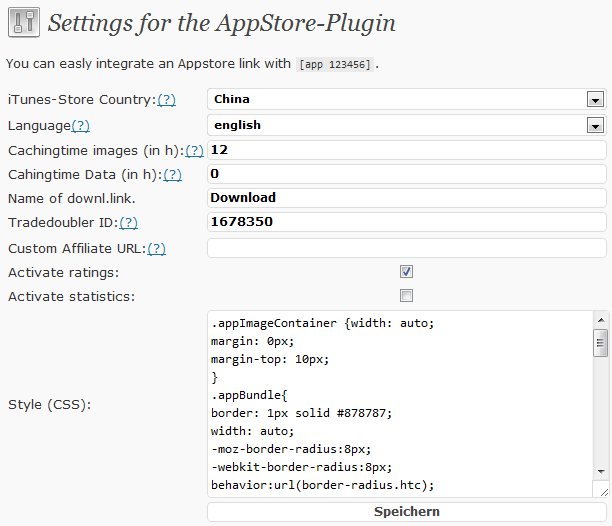612x526 pixels.
Task: Show help for Cachingtime images
Action: (x=194, y=151)
